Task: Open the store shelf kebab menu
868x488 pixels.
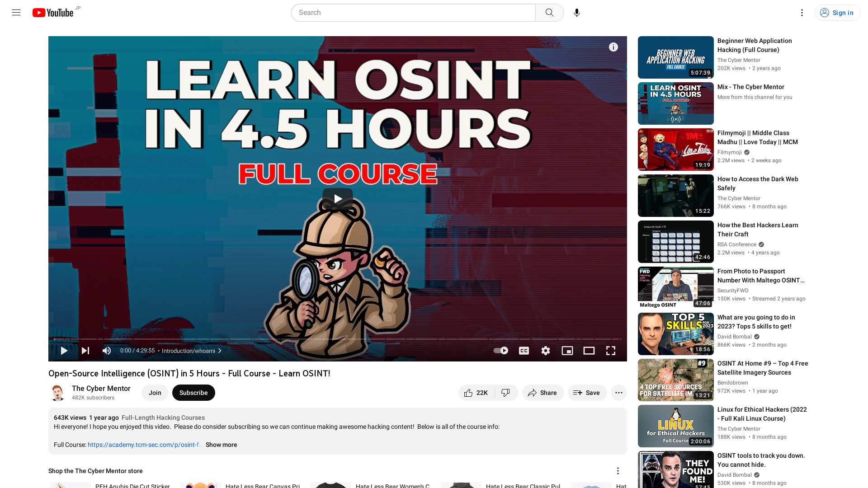Action: click(618, 471)
